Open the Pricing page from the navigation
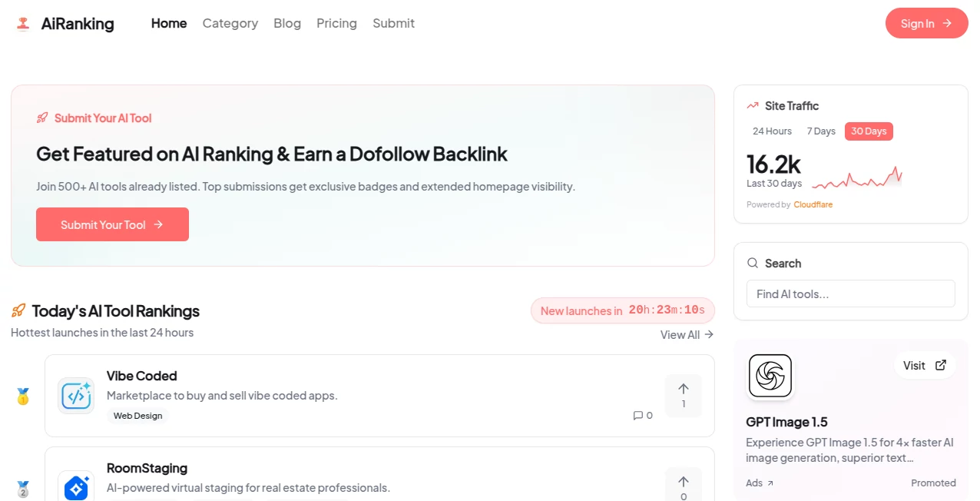 (336, 23)
